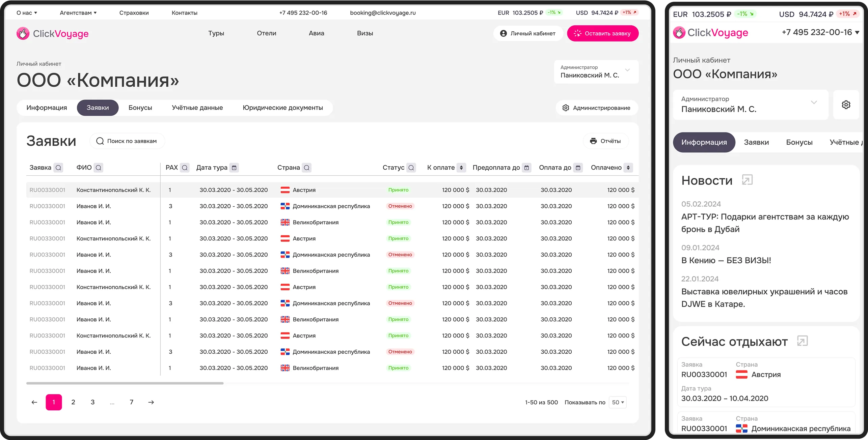Click search icon next to Заявка column
Viewport: 868px width, 440px height.
point(58,168)
